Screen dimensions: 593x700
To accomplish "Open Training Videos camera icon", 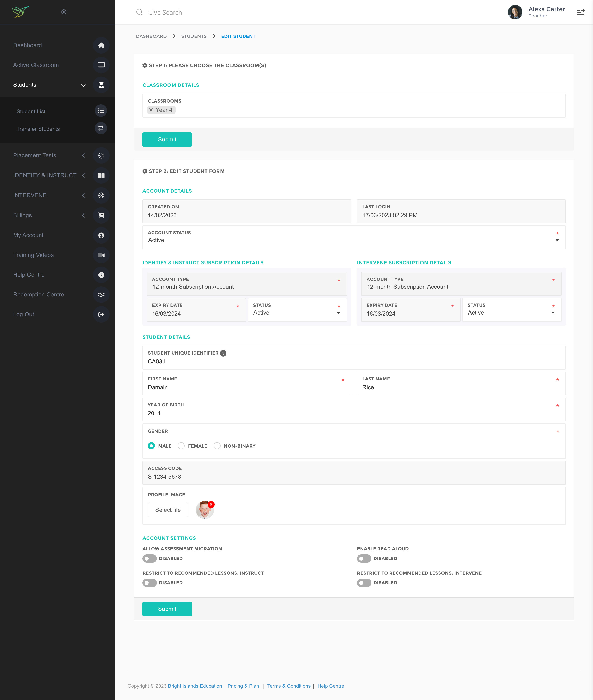I will pos(101,255).
